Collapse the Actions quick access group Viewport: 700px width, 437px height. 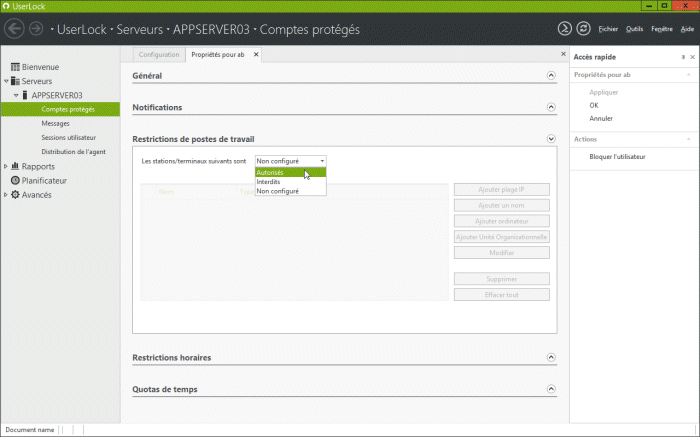click(688, 139)
